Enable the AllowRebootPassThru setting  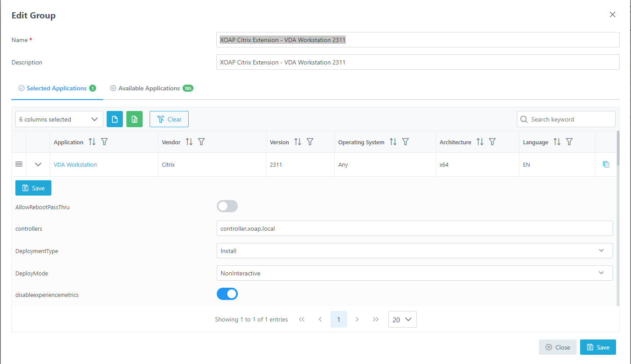click(227, 206)
